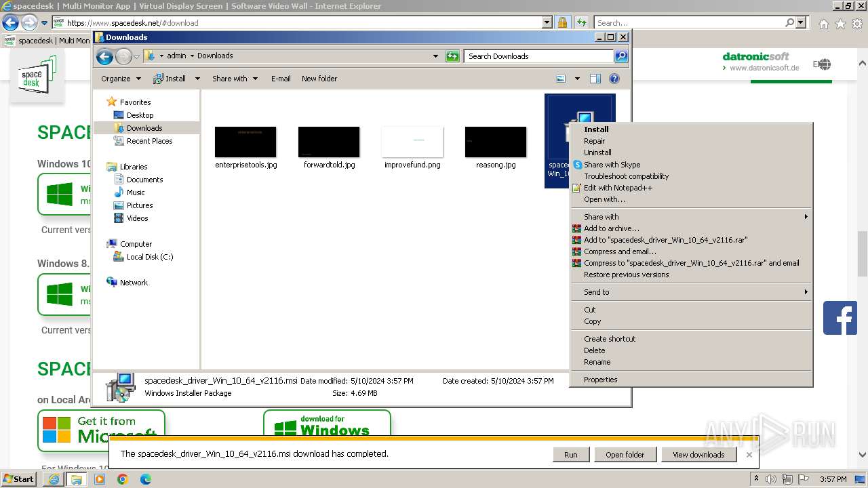Open the IE search provider dropdown

[x=802, y=22]
